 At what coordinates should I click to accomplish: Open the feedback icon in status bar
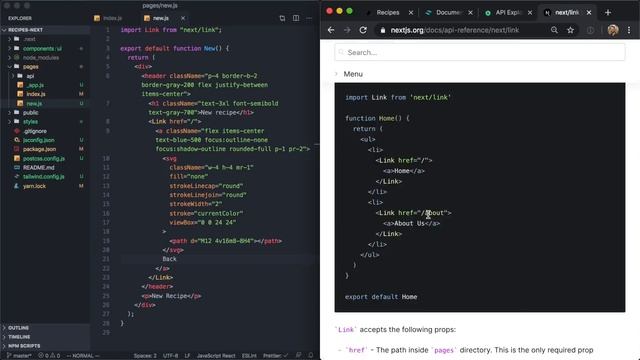click(x=298, y=356)
